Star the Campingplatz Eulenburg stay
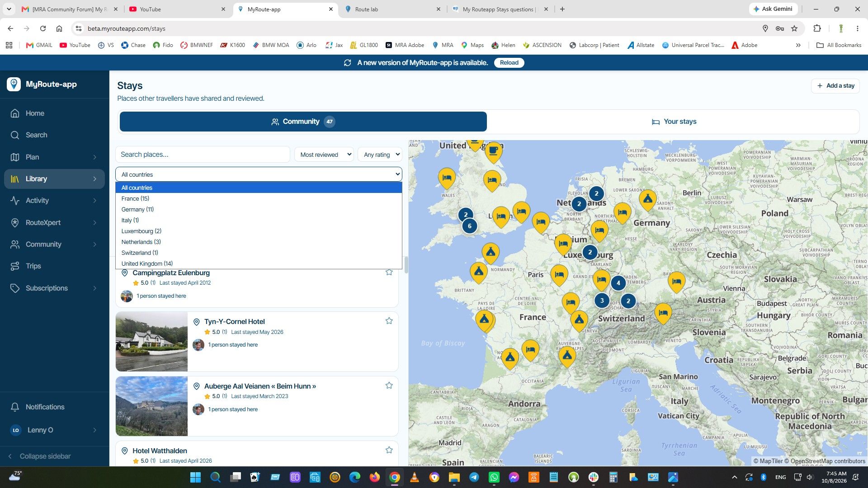 pyautogui.click(x=389, y=272)
